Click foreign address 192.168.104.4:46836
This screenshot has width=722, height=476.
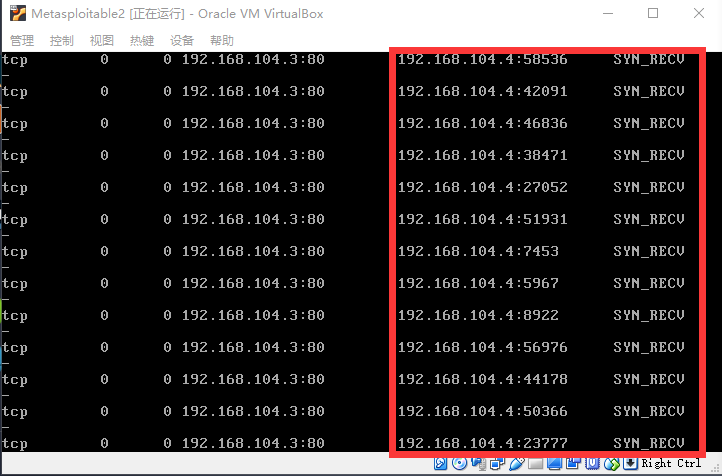[483, 123]
